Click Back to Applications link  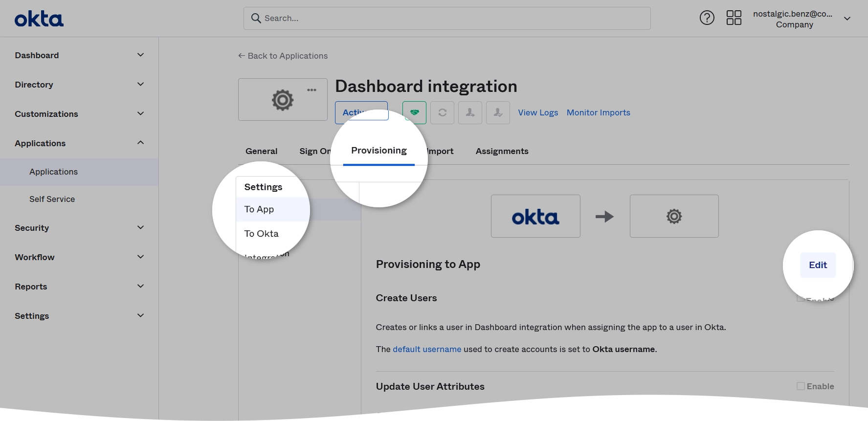click(283, 56)
